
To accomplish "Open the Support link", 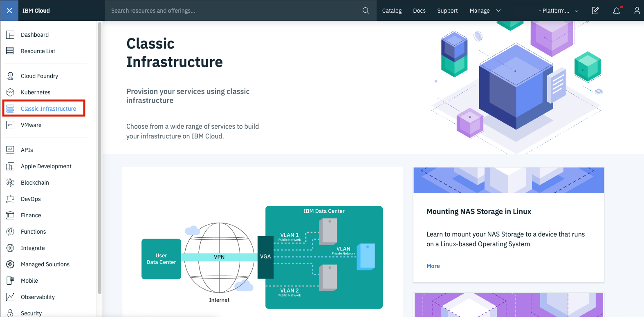I will pos(447,11).
